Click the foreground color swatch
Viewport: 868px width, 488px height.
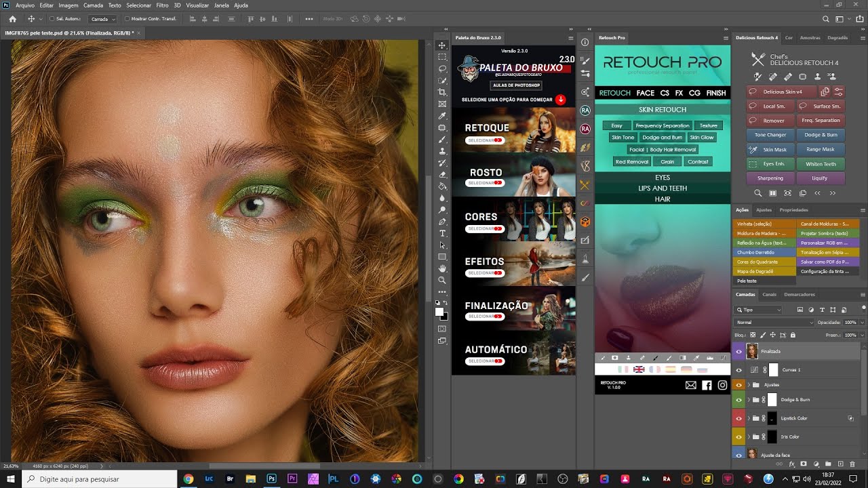click(x=439, y=312)
